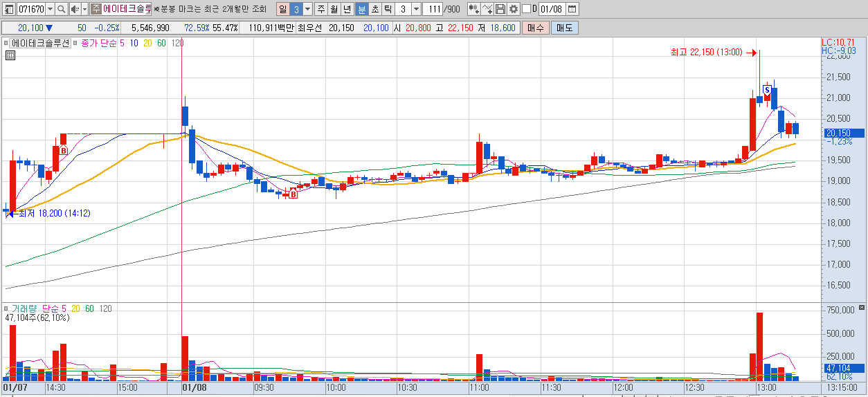The width and height of the screenshot is (868, 397).
Task: Click the volume figure 5,546,990
Action: pyautogui.click(x=150, y=28)
